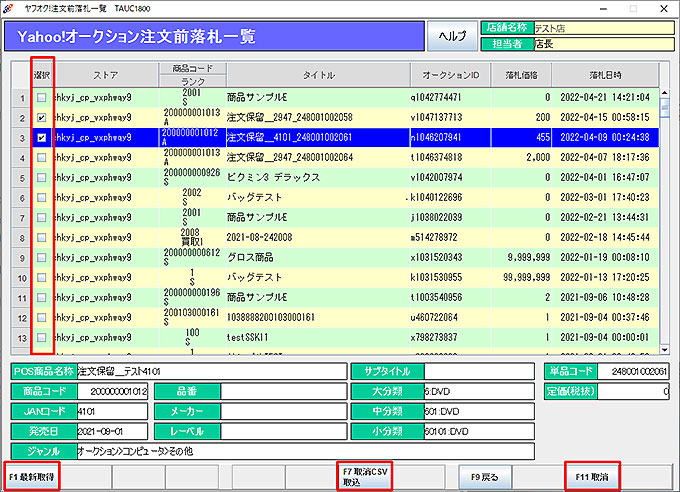Click the 落札価格 column header
The height and width of the screenshot is (492, 680).
pyautogui.click(x=522, y=75)
